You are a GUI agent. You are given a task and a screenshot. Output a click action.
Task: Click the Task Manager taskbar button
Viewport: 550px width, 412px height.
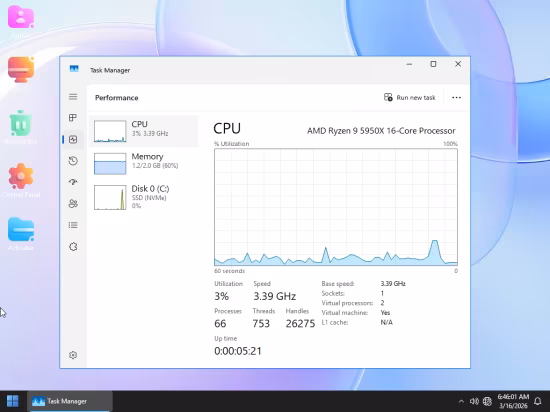pyautogui.click(x=70, y=401)
